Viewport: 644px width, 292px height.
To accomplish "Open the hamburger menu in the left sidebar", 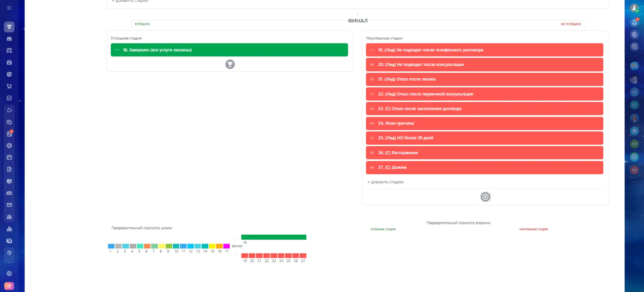I will [x=9, y=8].
